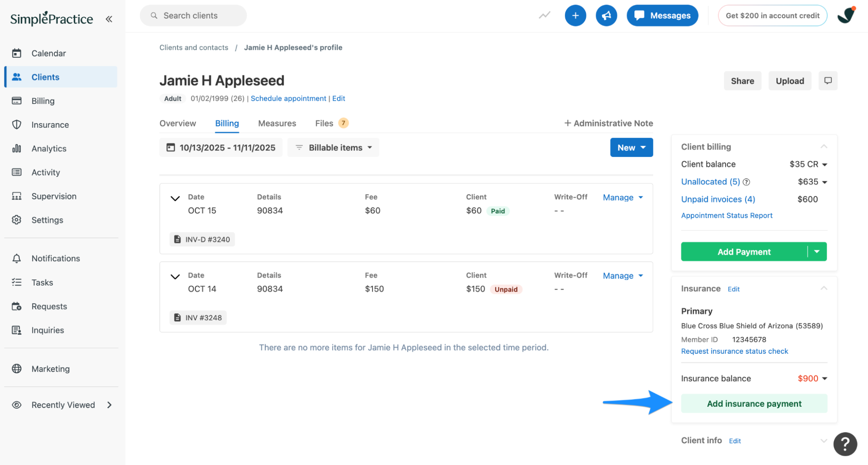Click the Marketing globe icon
868x465 pixels.
click(17, 369)
